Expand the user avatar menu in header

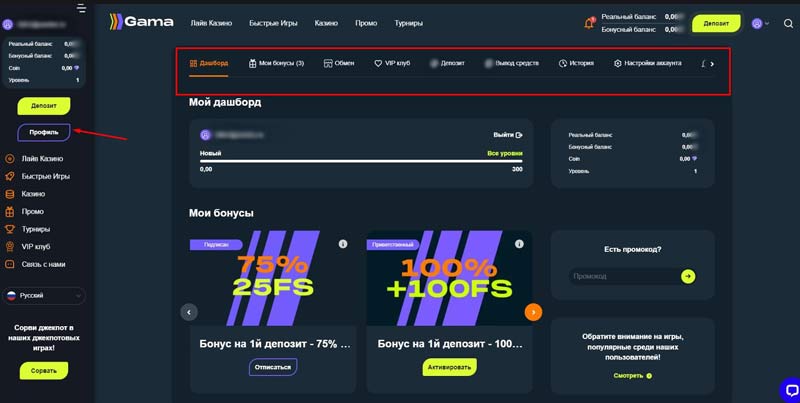760,23
